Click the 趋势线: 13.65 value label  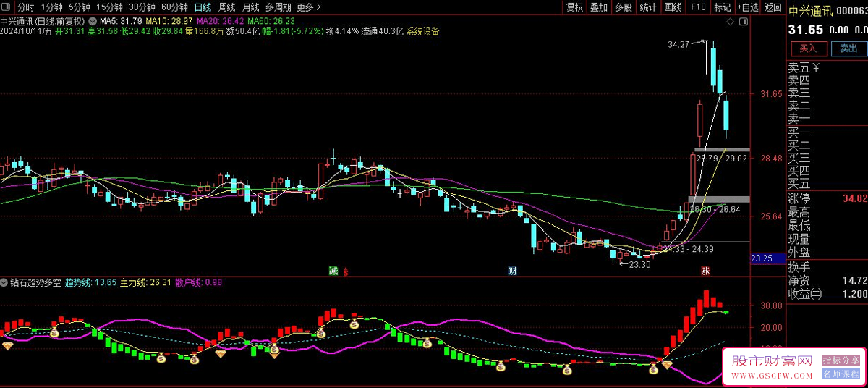tap(91, 282)
